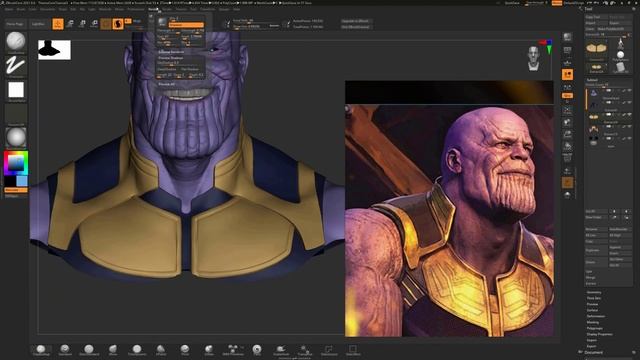This screenshot has width=640, height=360.
Task: Select the Inflate brush
Action: (209, 349)
